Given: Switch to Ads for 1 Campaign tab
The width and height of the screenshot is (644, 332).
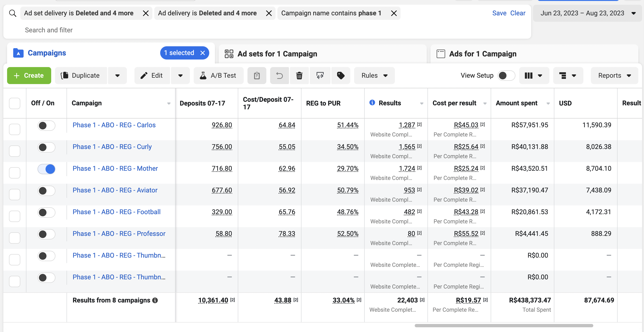Looking at the screenshot, I should click(x=482, y=54).
